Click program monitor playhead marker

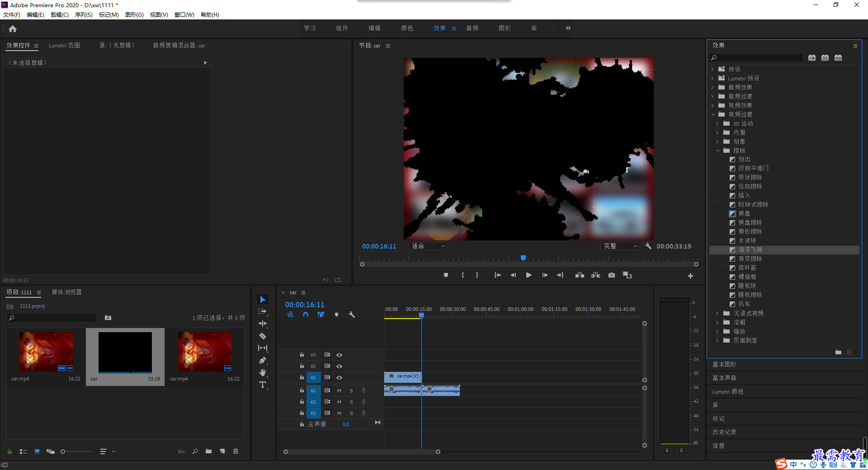coord(523,258)
